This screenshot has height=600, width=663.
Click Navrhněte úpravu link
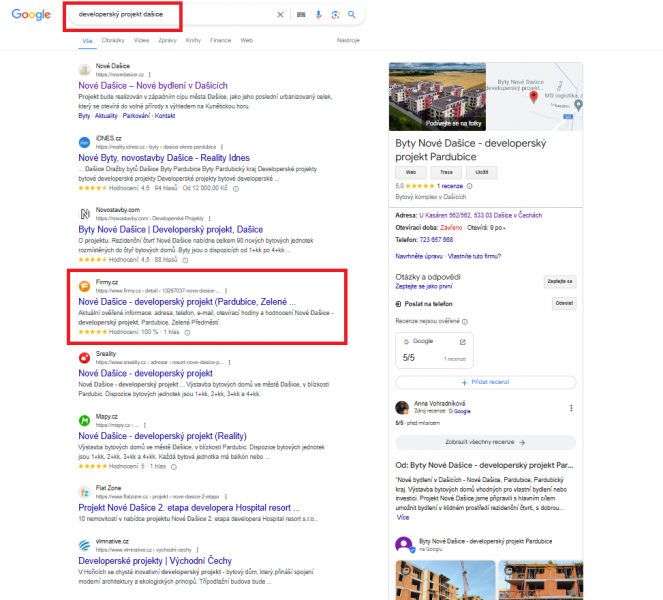click(419, 256)
